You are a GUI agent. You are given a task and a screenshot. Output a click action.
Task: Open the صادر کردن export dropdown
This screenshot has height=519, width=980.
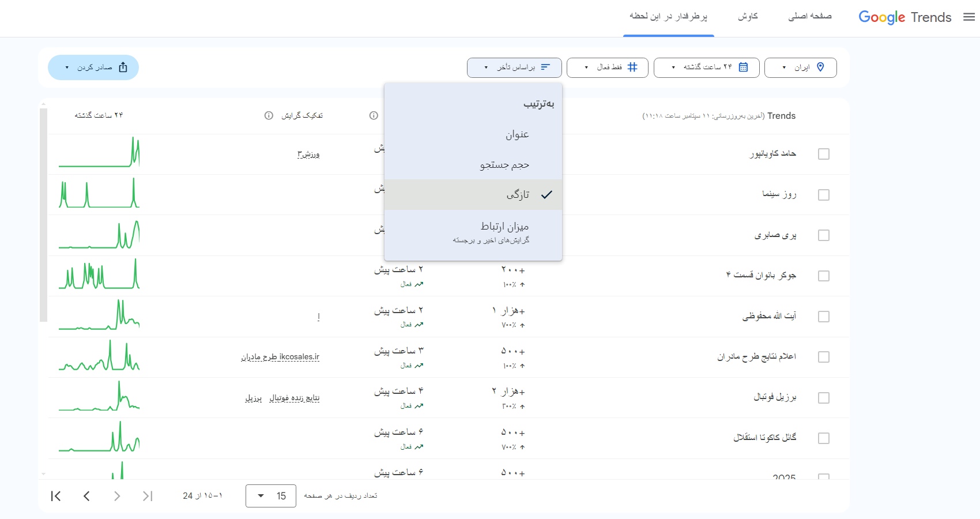click(x=93, y=67)
